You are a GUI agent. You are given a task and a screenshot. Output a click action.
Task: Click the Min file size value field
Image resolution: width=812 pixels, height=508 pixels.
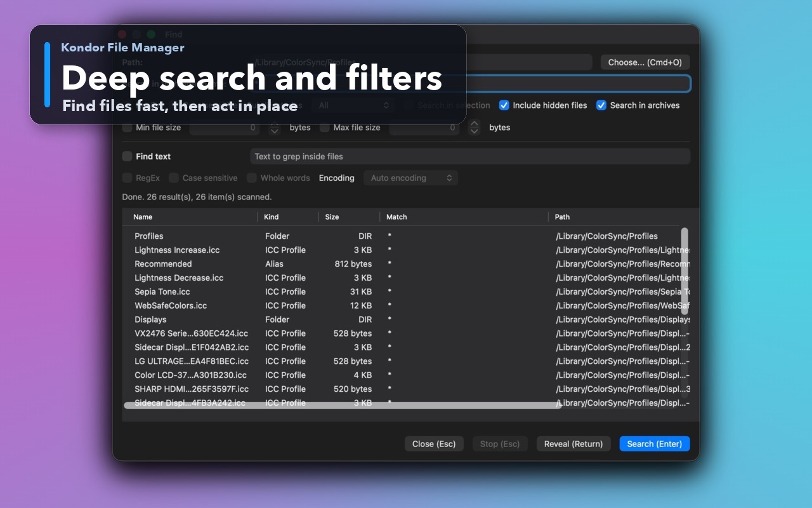point(225,128)
